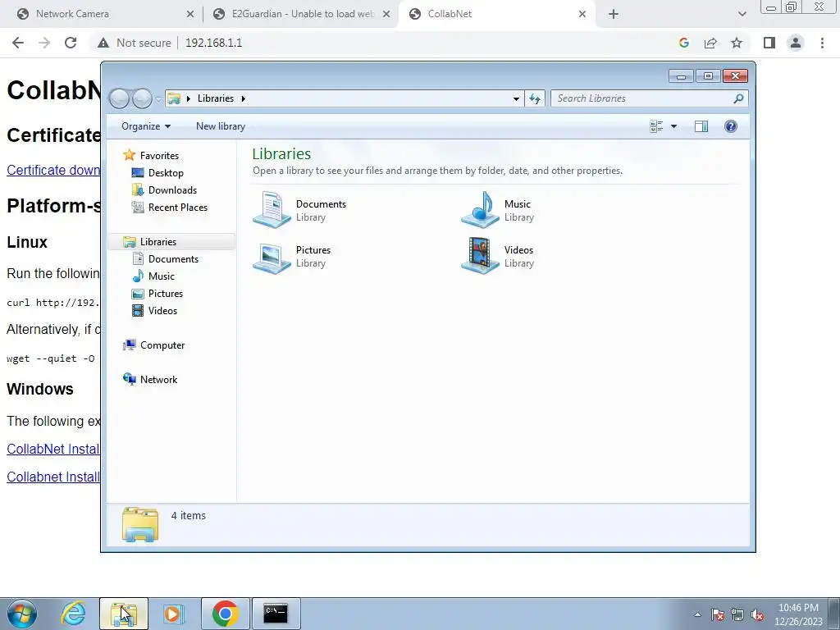Open the Documents library icon
The image size is (840, 630).
click(272, 209)
